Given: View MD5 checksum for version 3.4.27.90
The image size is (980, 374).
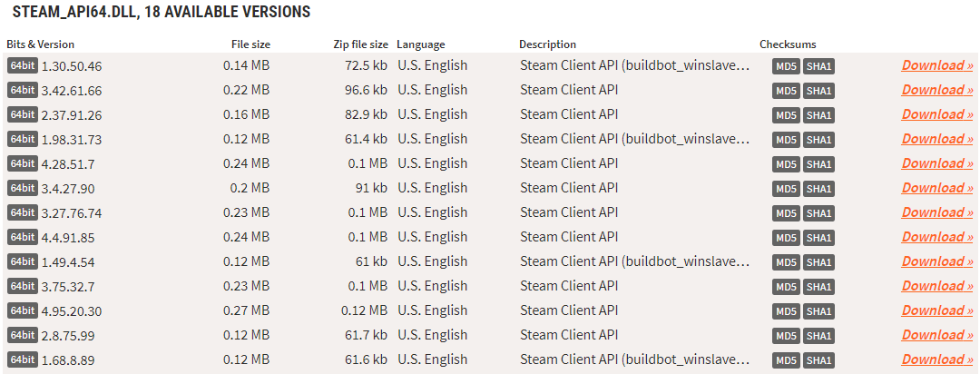Looking at the screenshot, I should click(786, 189).
